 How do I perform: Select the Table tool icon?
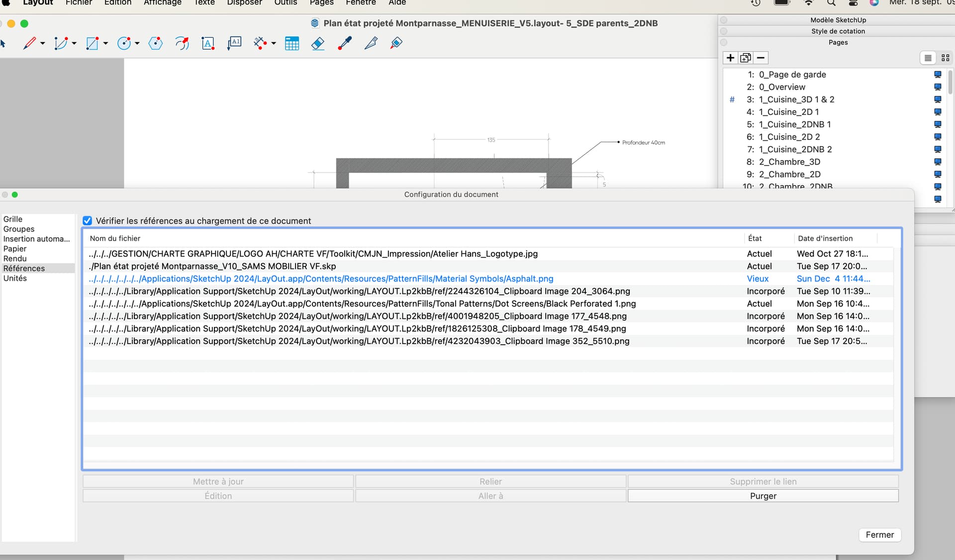click(x=292, y=43)
